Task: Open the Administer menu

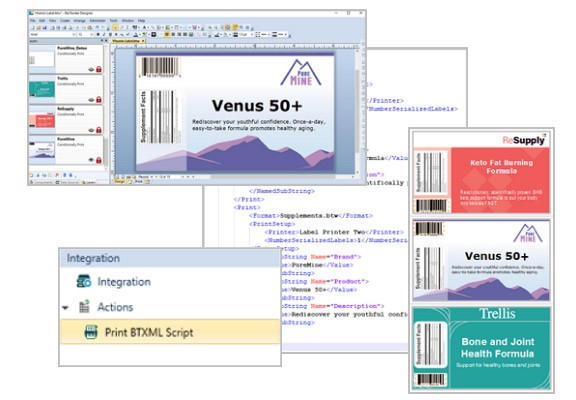Action: (97, 21)
